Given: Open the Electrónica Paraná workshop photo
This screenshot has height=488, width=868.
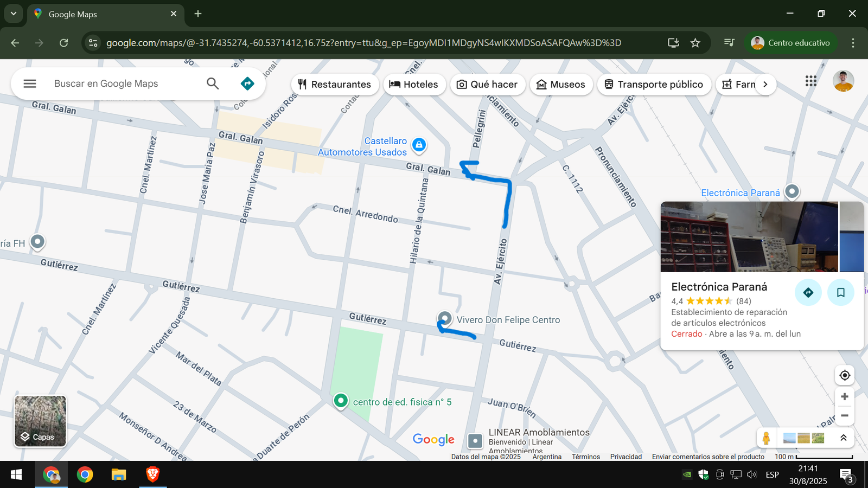Looking at the screenshot, I should click(x=749, y=237).
